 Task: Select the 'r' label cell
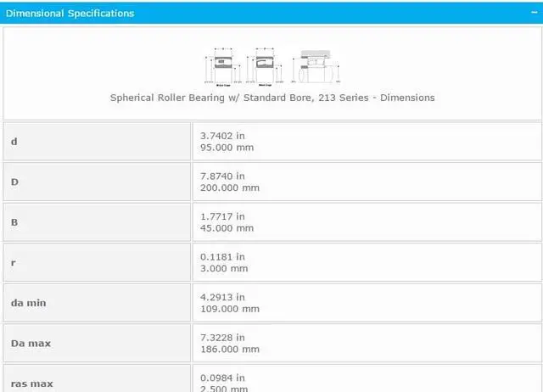coord(97,262)
